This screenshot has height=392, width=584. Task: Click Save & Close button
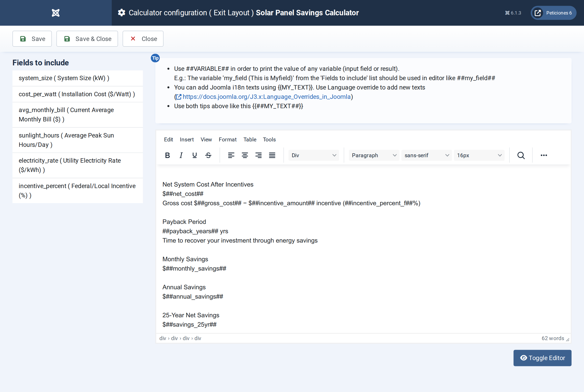point(87,39)
